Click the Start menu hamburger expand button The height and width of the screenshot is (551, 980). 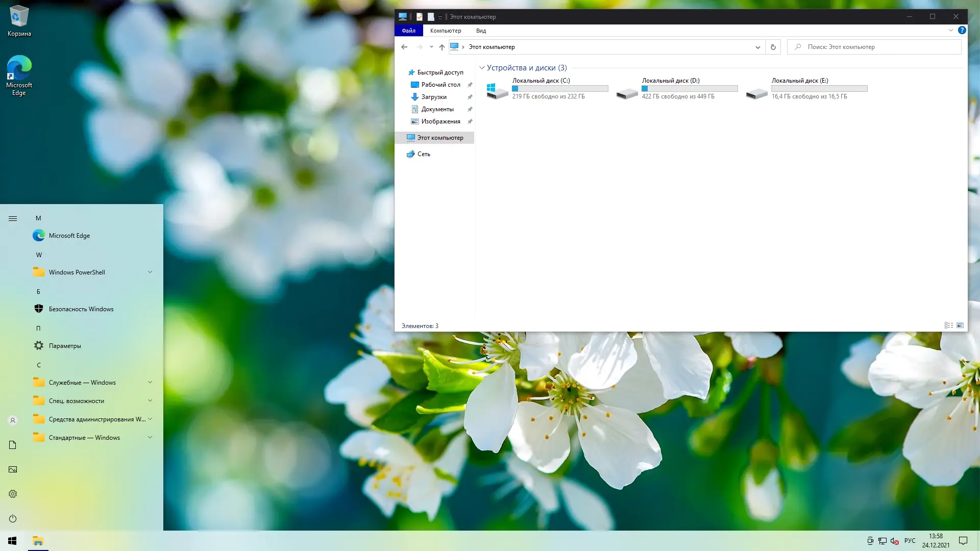pyautogui.click(x=13, y=218)
